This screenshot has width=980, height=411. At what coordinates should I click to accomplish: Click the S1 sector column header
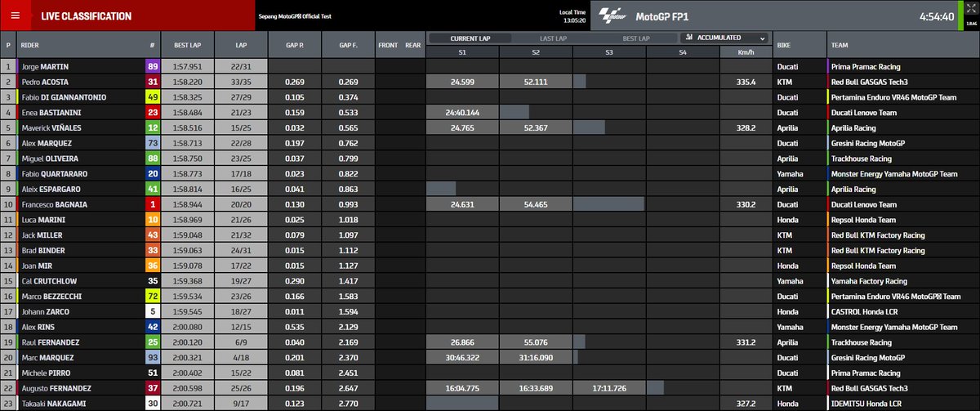point(462,52)
